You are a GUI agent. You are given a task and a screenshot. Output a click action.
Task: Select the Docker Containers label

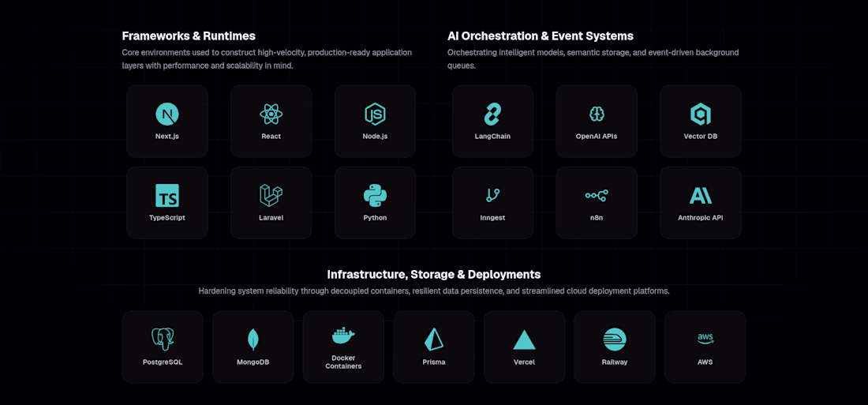343,362
